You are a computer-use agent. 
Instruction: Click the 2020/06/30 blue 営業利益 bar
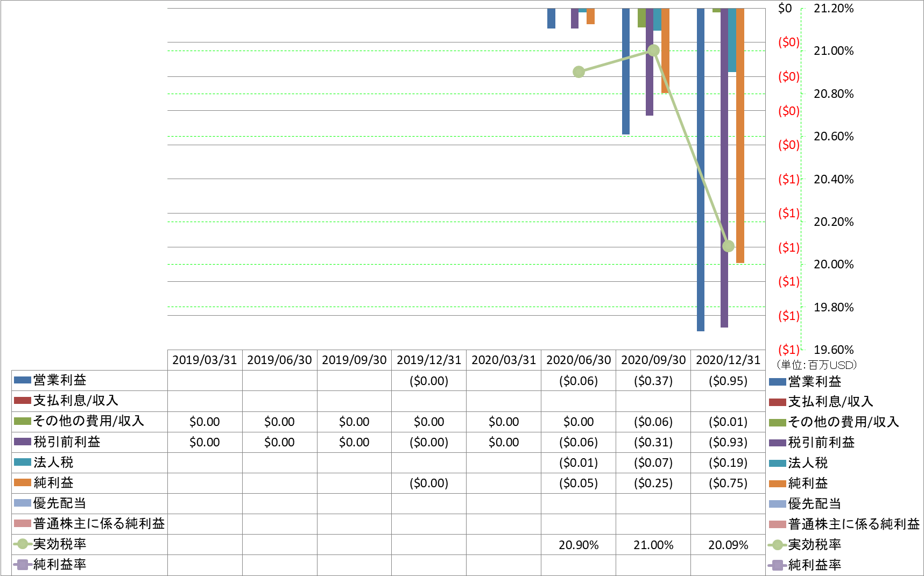[551, 18]
